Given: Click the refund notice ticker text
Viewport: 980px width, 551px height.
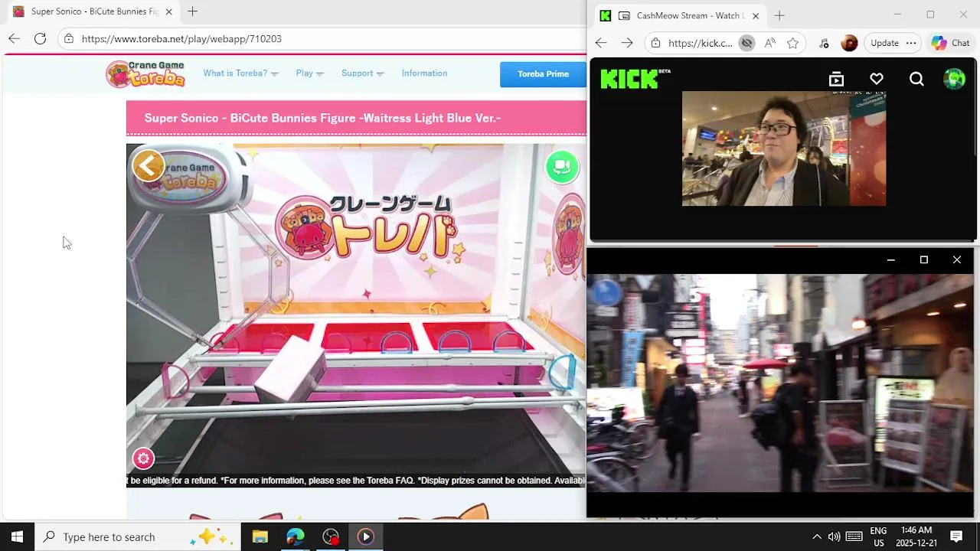Looking at the screenshot, I should 356,481.
